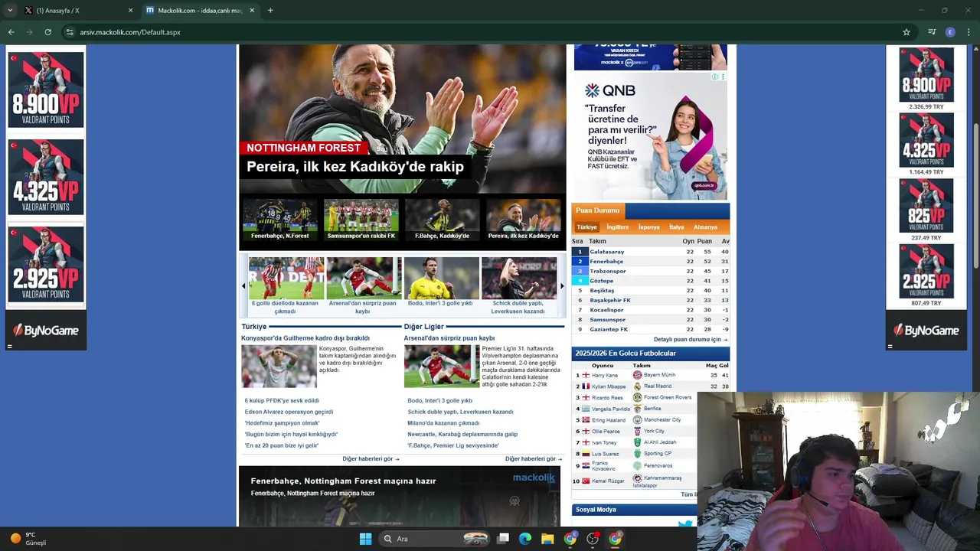Open Fenerbahçe in the standings table
Screen dimensions: 980x551
606,262
